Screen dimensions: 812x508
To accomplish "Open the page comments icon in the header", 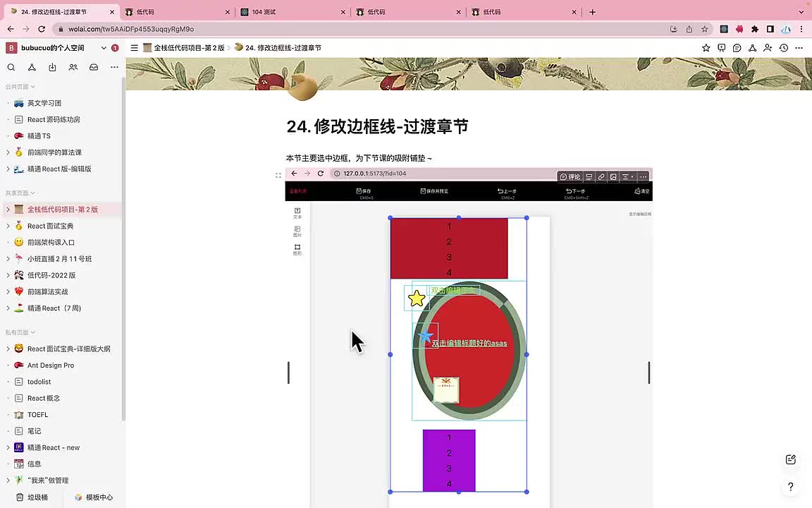I will coord(737,48).
